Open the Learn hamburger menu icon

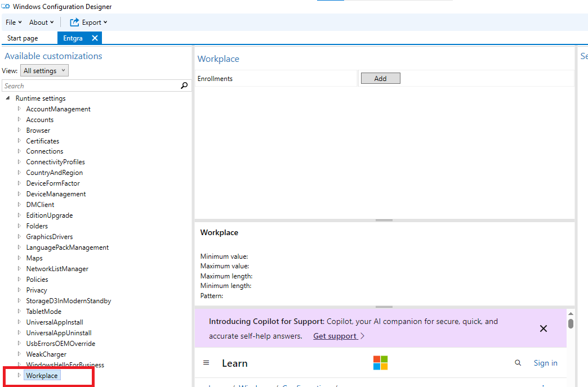coord(206,363)
